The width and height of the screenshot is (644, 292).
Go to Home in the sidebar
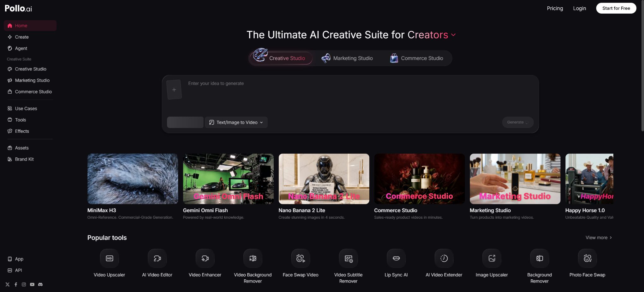30,26
